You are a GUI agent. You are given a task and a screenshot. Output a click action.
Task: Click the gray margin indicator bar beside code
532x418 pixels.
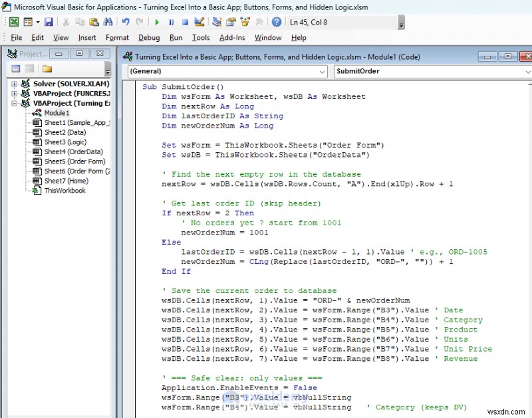click(x=129, y=249)
